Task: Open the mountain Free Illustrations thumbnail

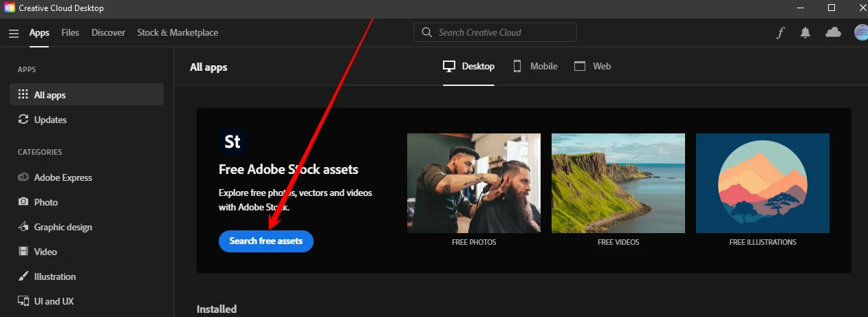Action: point(763,183)
